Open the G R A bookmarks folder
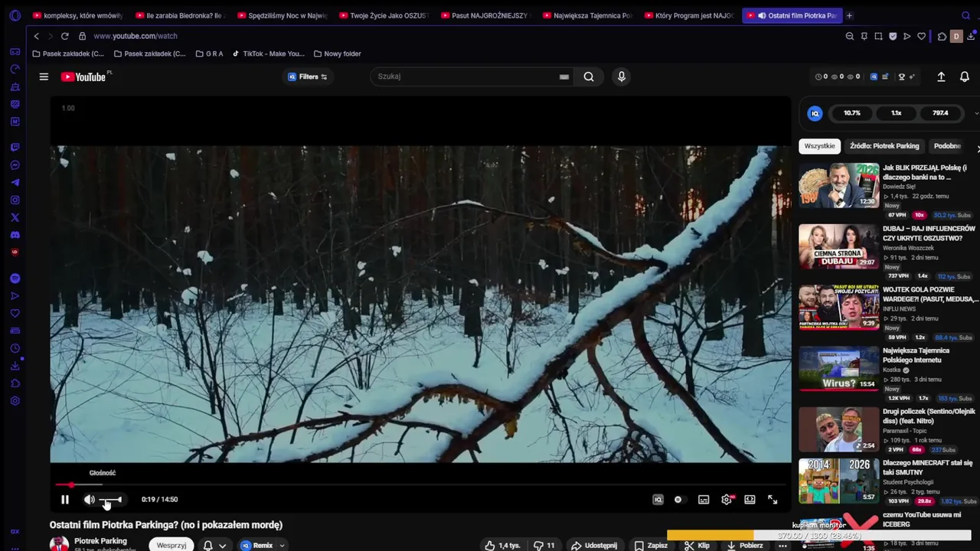980x551 pixels. tap(209, 54)
